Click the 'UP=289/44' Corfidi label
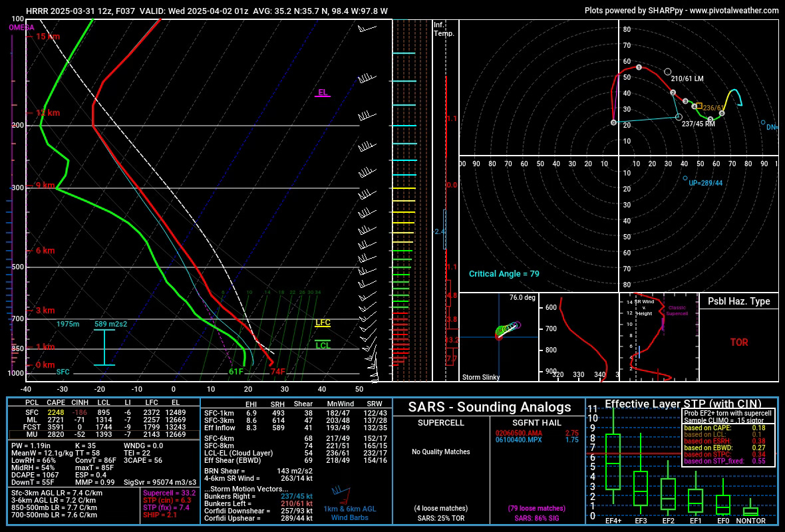This screenshot has width=785, height=532. tap(705, 183)
